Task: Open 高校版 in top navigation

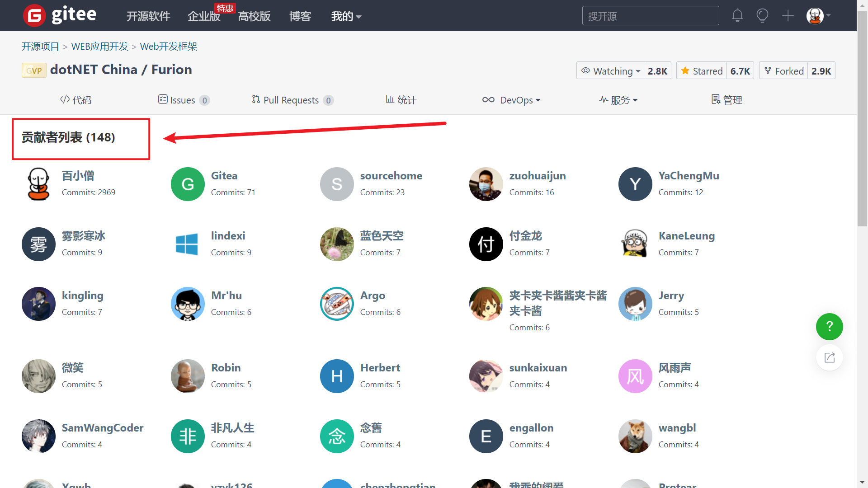Action: tap(254, 16)
